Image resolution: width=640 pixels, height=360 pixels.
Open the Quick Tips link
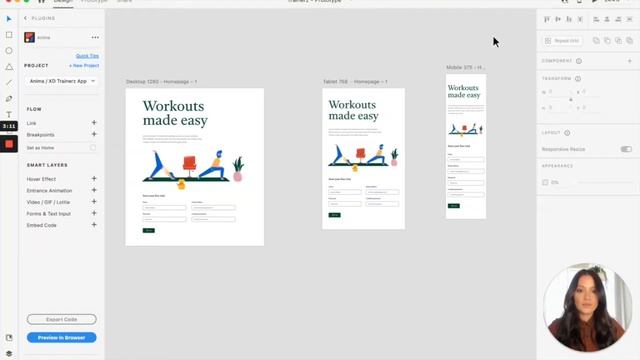tap(87, 56)
